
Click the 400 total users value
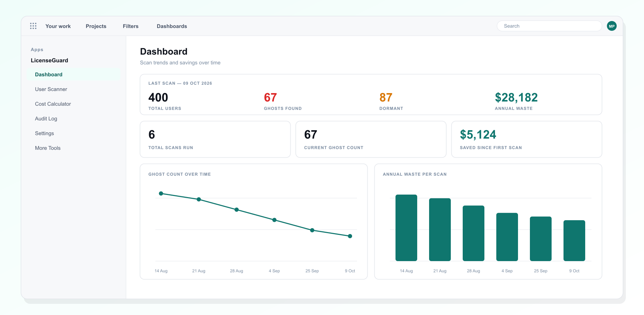[x=158, y=97]
